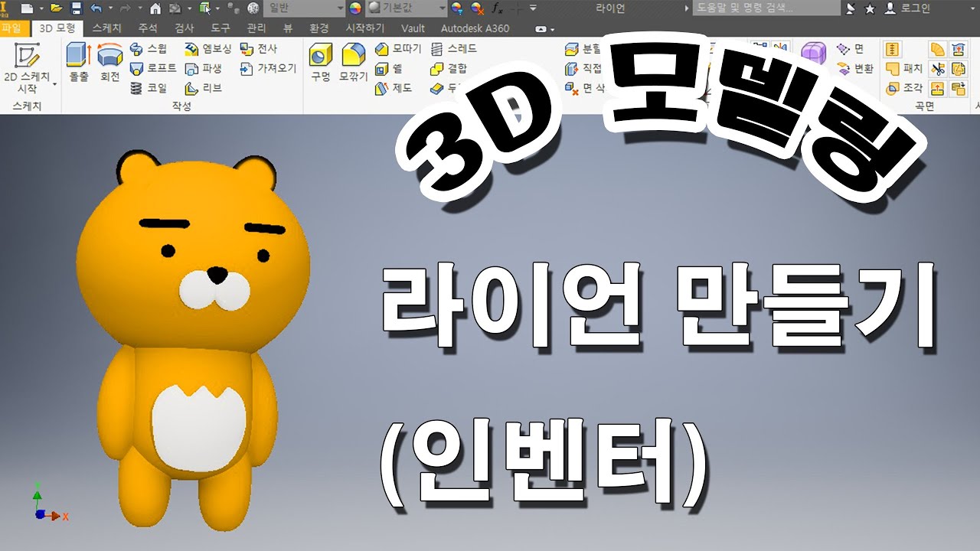Choose the 모따기 (Chamfer) tool

pyautogui.click(x=398, y=48)
